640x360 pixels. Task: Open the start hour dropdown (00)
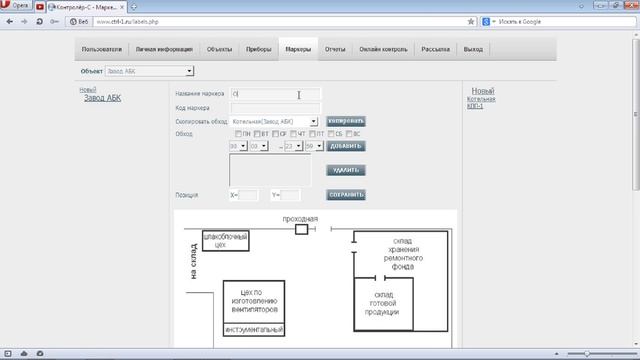pyautogui.click(x=238, y=146)
